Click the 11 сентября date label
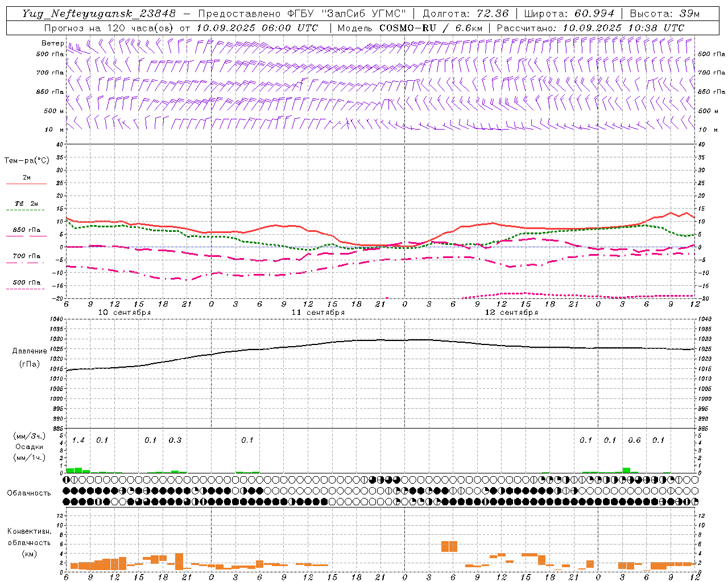 (x=318, y=313)
